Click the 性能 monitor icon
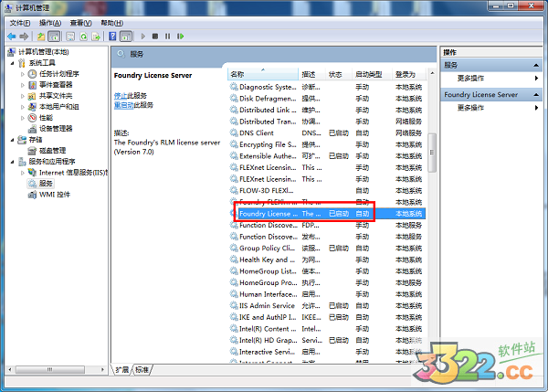Image resolution: width=548 pixels, height=392 pixels. [x=32, y=118]
